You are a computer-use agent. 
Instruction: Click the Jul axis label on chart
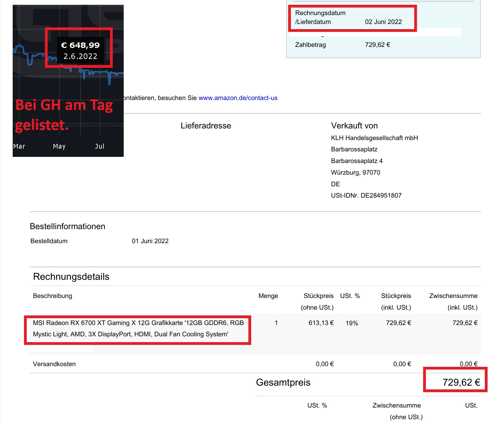100,146
